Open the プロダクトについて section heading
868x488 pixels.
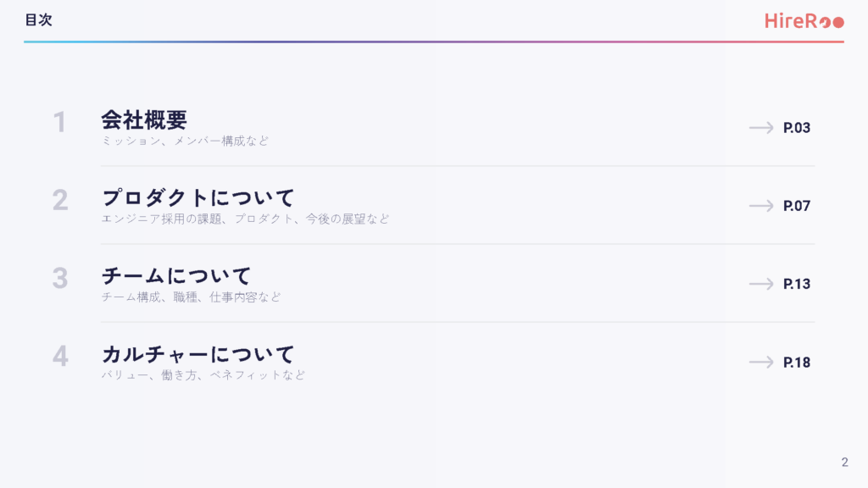click(198, 197)
